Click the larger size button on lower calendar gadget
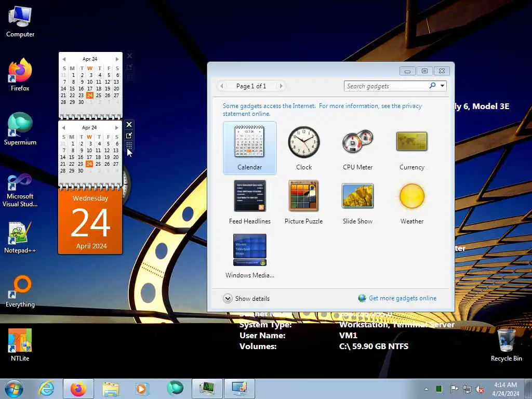The width and height of the screenshot is (532, 399). click(x=129, y=136)
